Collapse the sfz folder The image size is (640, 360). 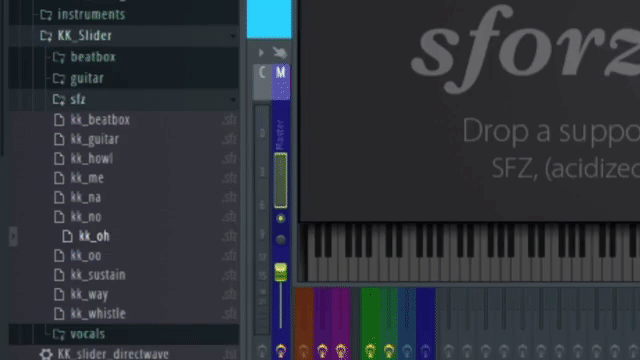233,100
